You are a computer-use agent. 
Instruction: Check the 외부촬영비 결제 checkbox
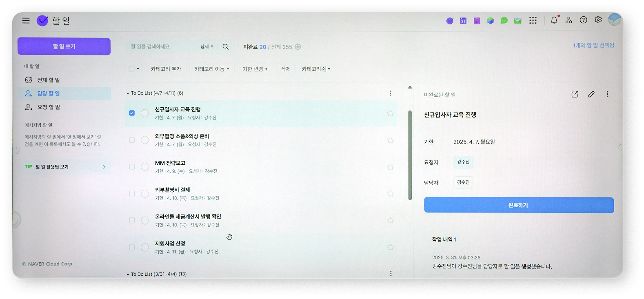tap(132, 194)
